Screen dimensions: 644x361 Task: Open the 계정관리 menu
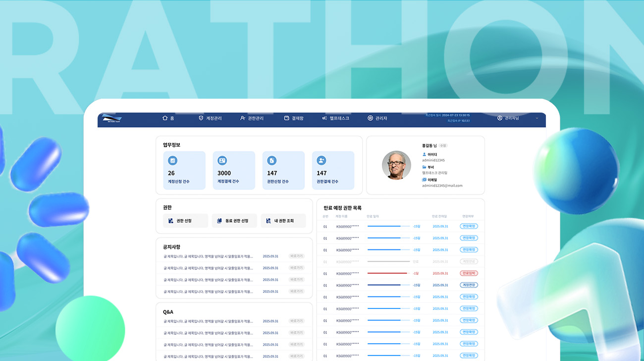(x=210, y=118)
